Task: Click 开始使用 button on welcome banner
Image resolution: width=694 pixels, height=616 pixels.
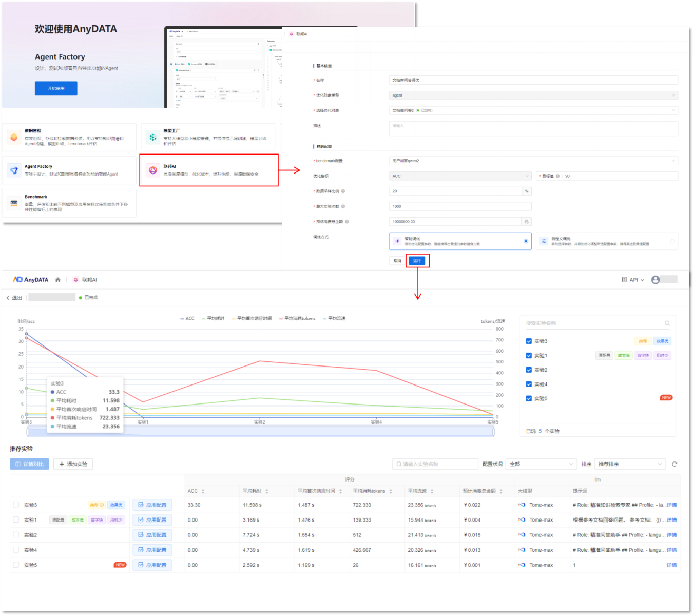Action: (x=56, y=88)
